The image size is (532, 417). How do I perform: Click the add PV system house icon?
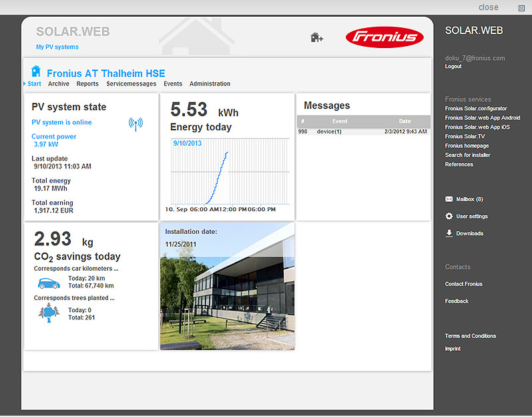[x=316, y=37]
